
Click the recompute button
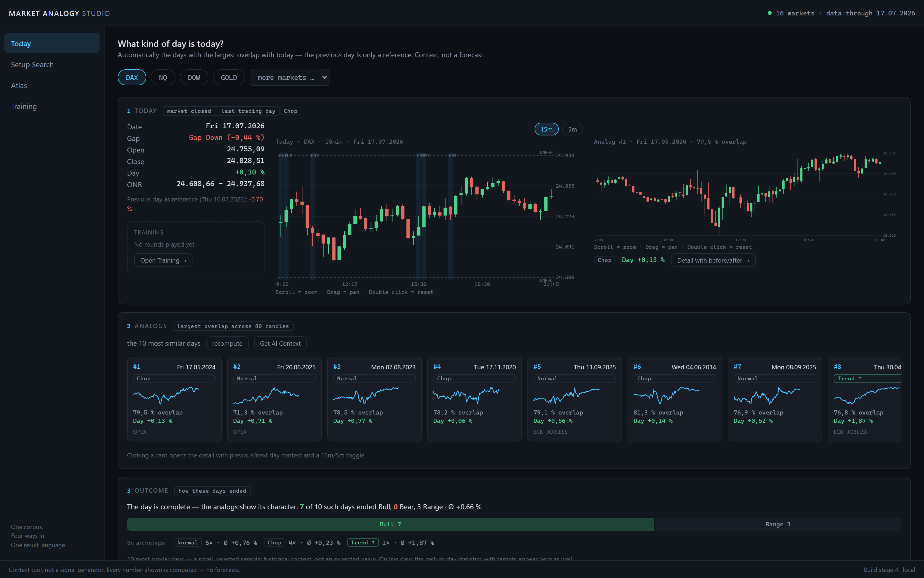pos(227,343)
